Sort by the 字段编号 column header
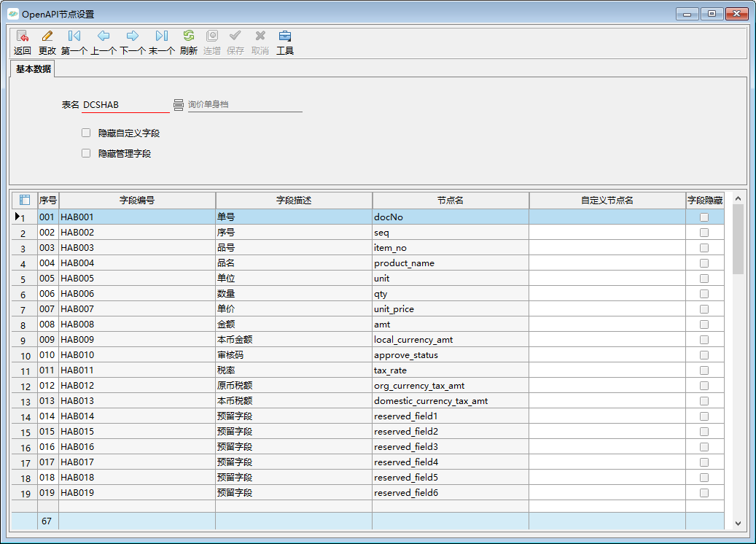The height and width of the screenshot is (544, 756). click(137, 200)
